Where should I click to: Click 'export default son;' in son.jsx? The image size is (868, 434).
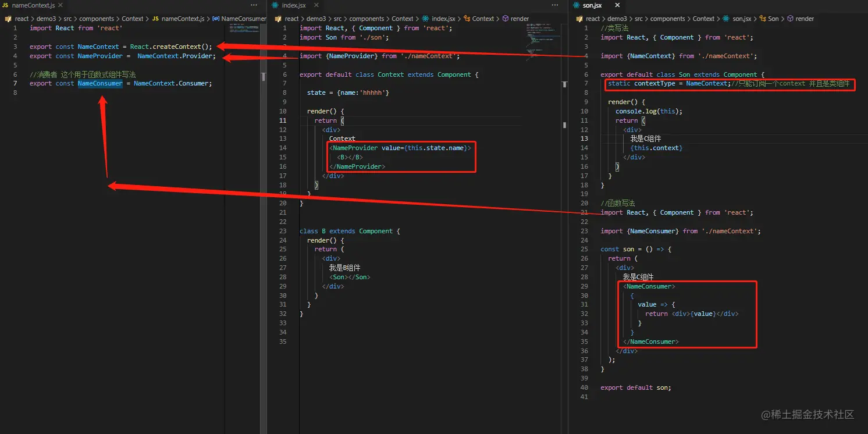[x=636, y=387]
